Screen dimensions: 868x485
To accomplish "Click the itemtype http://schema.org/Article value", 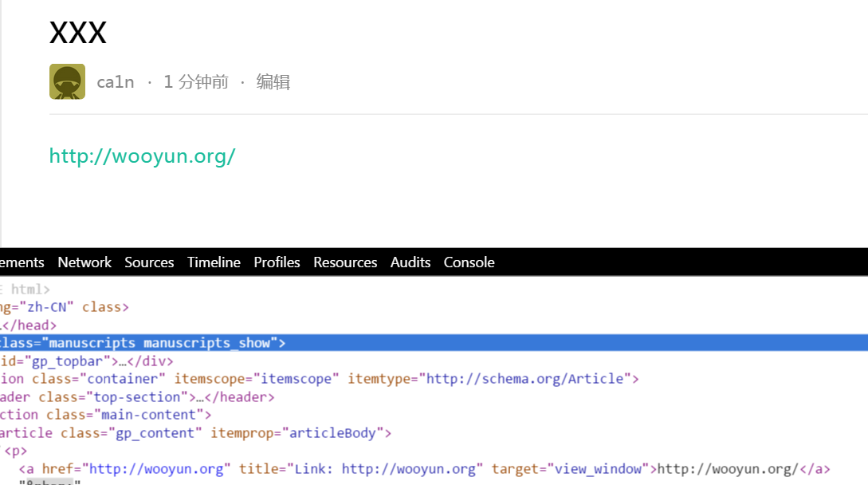I will pos(524,379).
